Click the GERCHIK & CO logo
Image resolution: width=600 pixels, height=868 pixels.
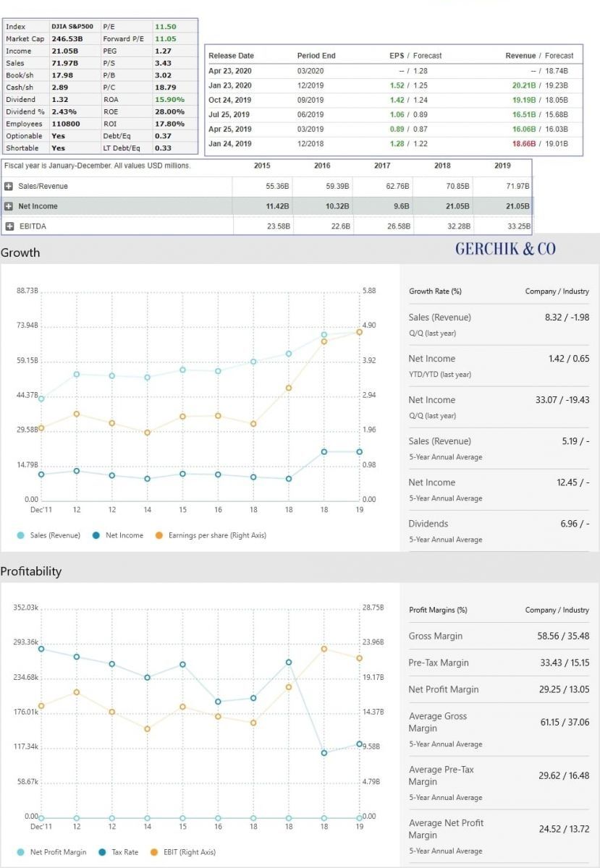(505, 249)
